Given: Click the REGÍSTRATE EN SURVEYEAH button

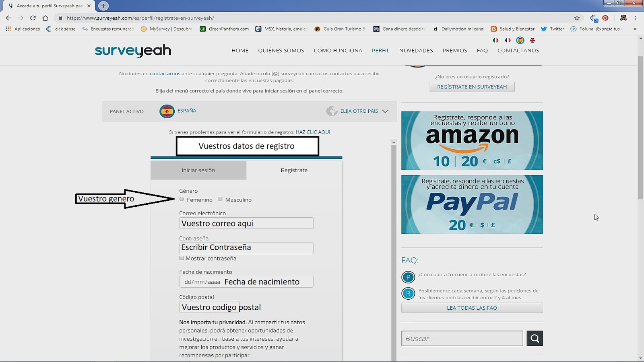Looking at the screenshot, I should pyautogui.click(x=472, y=87).
